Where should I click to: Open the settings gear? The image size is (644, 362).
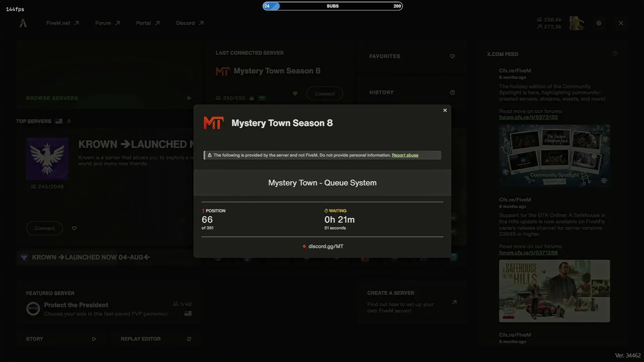click(x=599, y=23)
